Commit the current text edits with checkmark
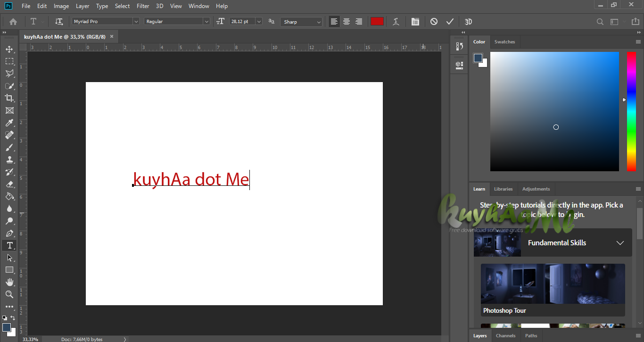This screenshot has height=342, width=644. pyautogui.click(x=450, y=22)
